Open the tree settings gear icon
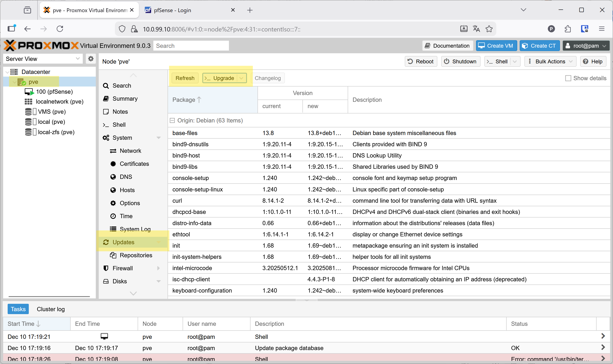The height and width of the screenshot is (364, 613). 91,59
